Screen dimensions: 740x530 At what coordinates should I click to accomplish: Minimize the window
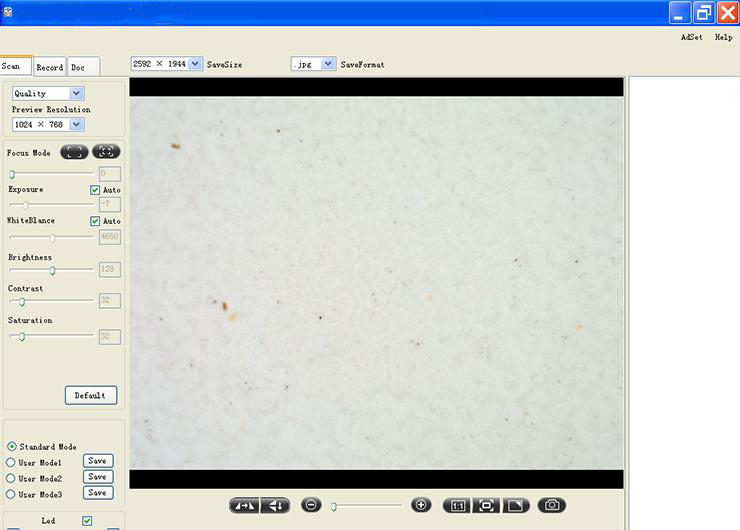(x=680, y=13)
